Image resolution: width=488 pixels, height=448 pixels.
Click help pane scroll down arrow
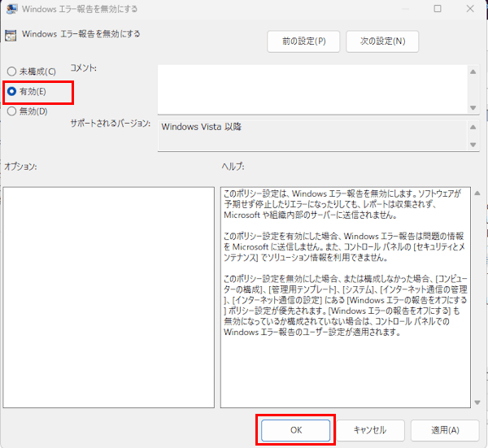pyautogui.click(x=477, y=402)
